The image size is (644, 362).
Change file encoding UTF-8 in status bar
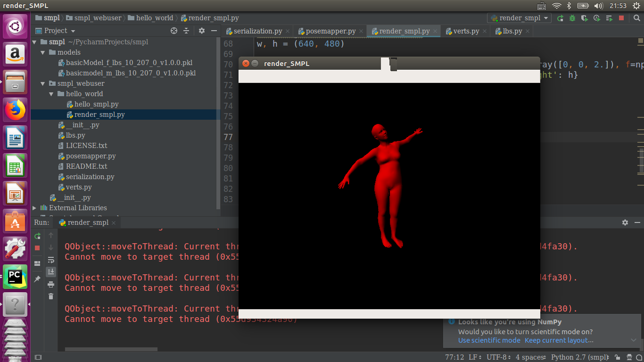click(x=498, y=357)
